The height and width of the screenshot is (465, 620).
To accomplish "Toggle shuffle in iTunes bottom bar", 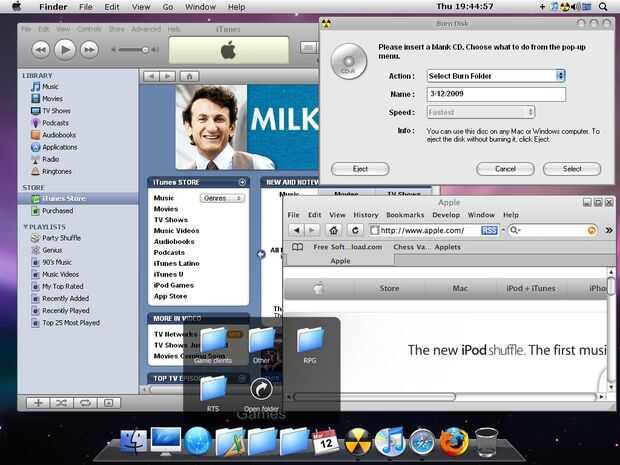I will coord(61,403).
